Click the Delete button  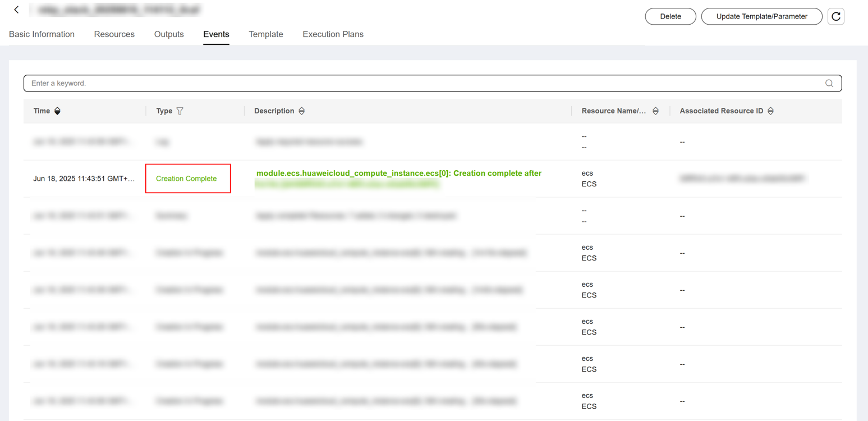click(x=670, y=16)
